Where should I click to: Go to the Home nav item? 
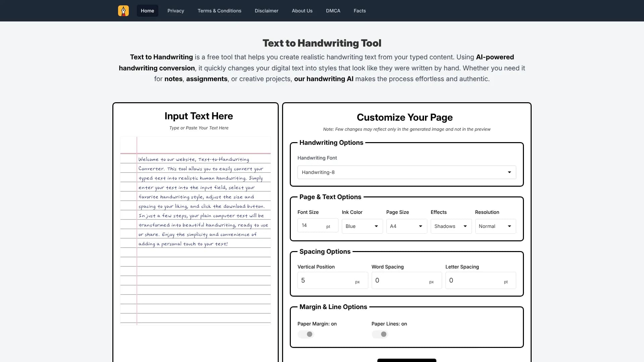147,11
